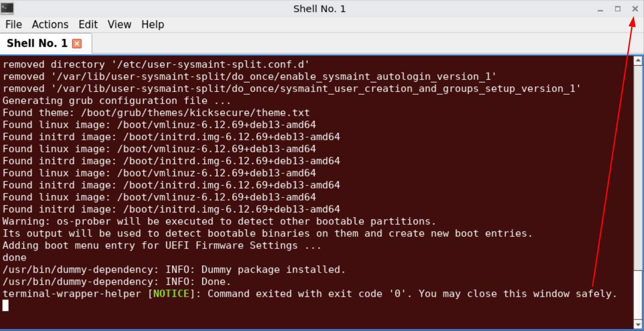Open the Edit menu
Image resolution: width=644 pixels, height=331 pixels.
(88, 25)
